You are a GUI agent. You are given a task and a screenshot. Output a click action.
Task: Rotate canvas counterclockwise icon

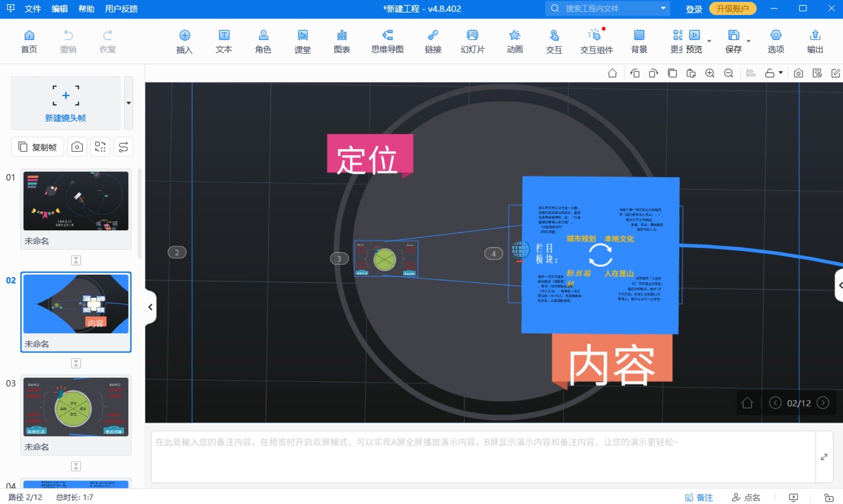click(x=635, y=73)
